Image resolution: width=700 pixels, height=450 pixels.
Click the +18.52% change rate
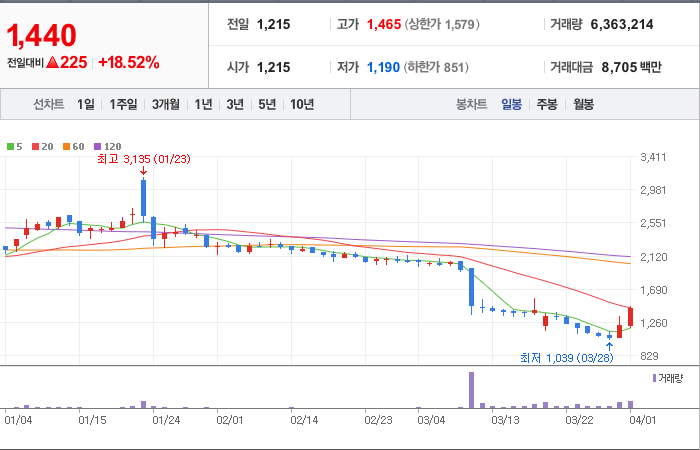129,62
